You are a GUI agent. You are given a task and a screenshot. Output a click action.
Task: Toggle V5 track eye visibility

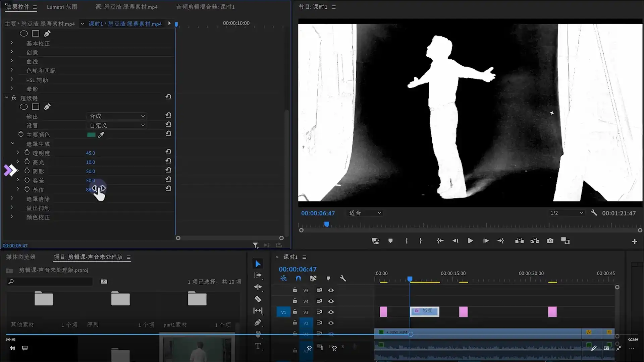331,290
